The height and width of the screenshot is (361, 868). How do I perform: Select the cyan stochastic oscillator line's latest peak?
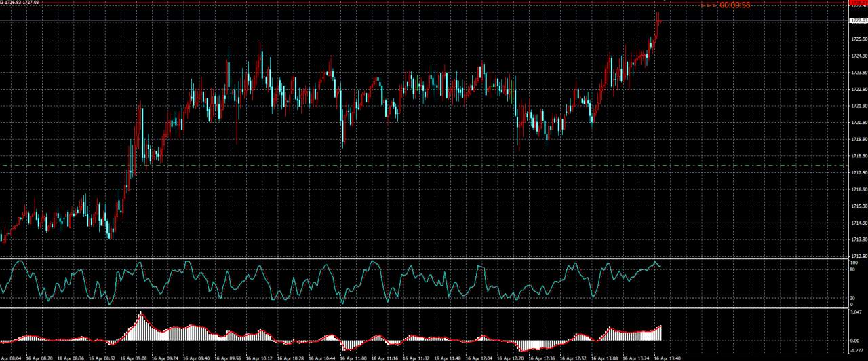[x=656, y=262]
